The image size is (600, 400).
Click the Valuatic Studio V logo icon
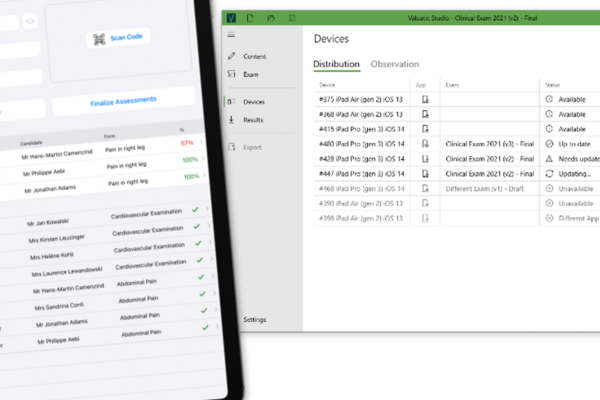pyautogui.click(x=231, y=18)
